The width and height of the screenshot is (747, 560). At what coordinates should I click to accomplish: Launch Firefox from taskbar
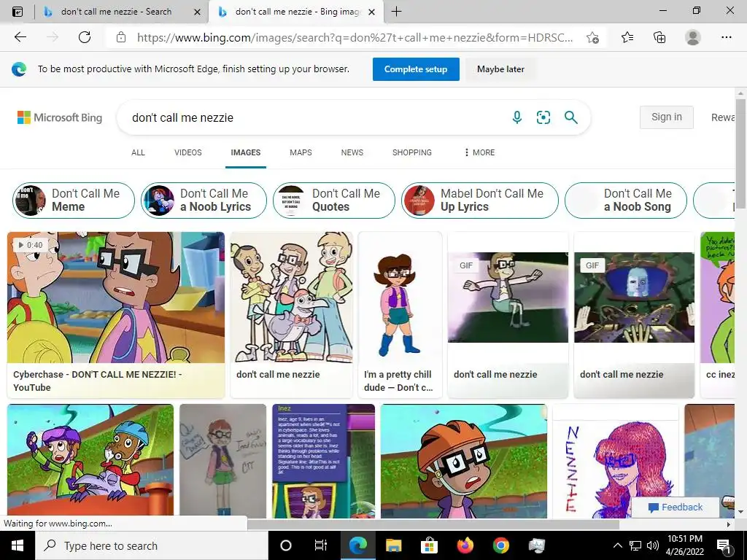465,545
